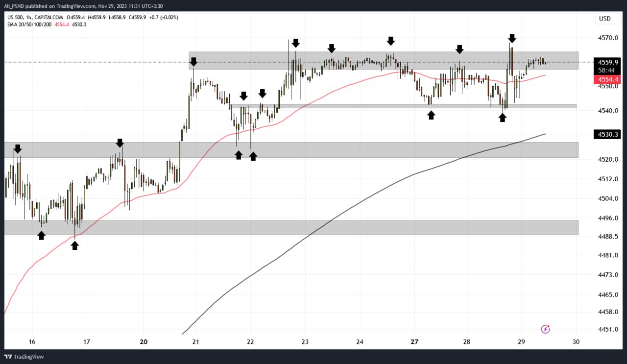Click the down arrow above the 4570 spike
This screenshot has height=364, width=627.
click(x=512, y=38)
